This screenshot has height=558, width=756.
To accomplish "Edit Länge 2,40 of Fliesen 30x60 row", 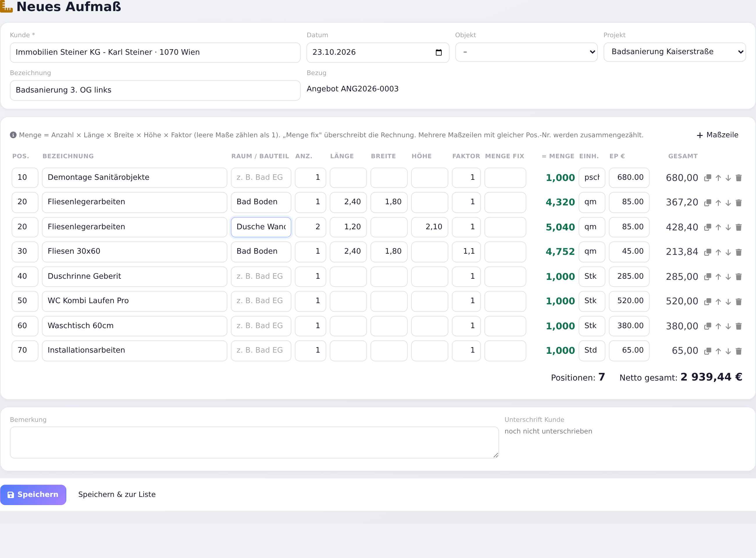I will tap(348, 252).
